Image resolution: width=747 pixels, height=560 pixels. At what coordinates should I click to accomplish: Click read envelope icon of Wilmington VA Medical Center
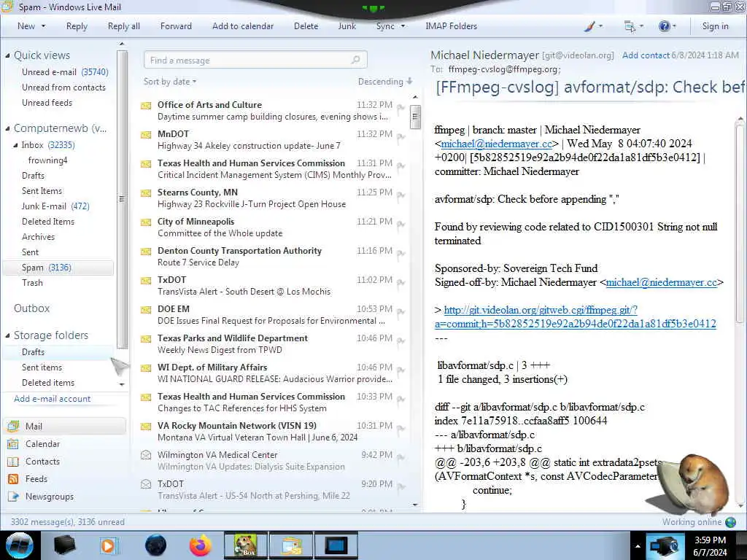click(146, 455)
